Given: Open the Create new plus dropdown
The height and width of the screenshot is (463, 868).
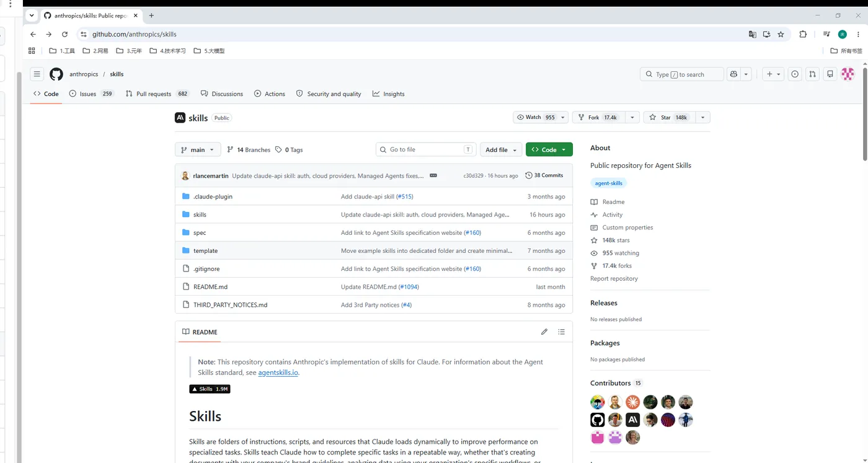Looking at the screenshot, I should (773, 74).
